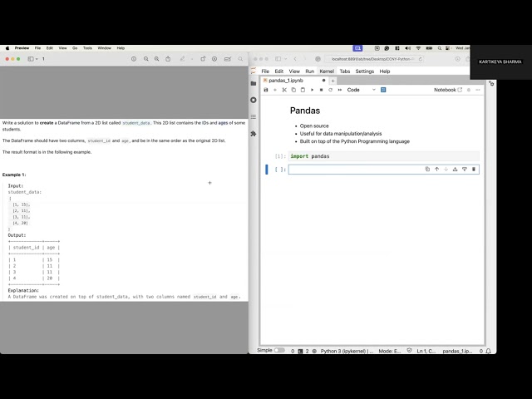Open the form-filling icon in Preview toolbar
Screen dimensions: 532x399
(x=228, y=59)
